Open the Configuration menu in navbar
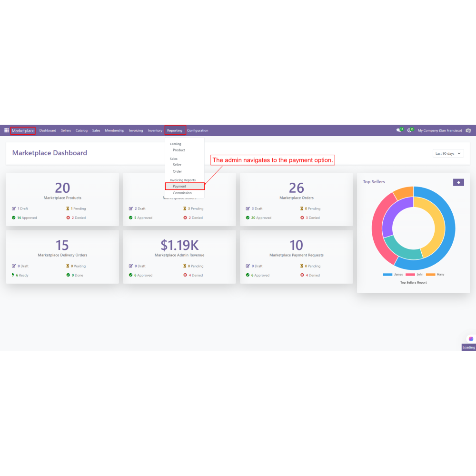Viewport: 476px width, 476px height. point(198,130)
